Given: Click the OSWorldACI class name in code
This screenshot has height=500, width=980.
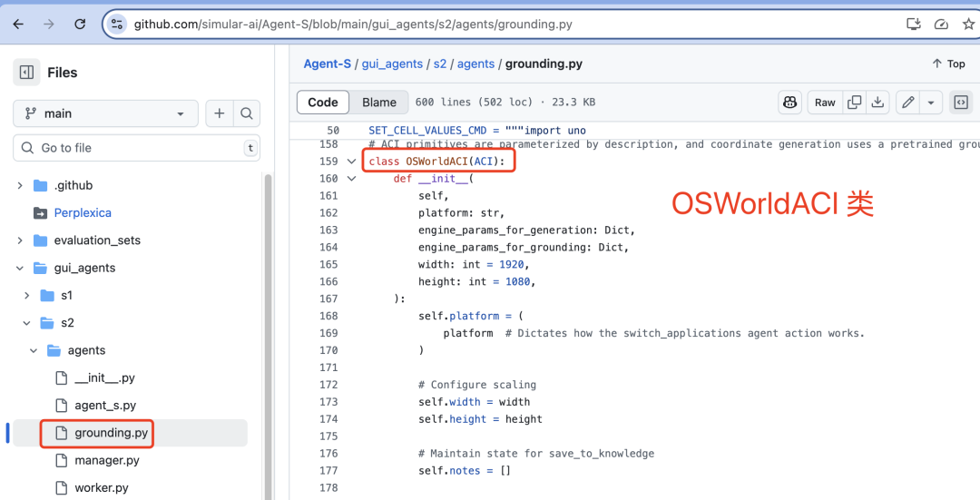Looking at the screenshot, I should coord(436,162).
